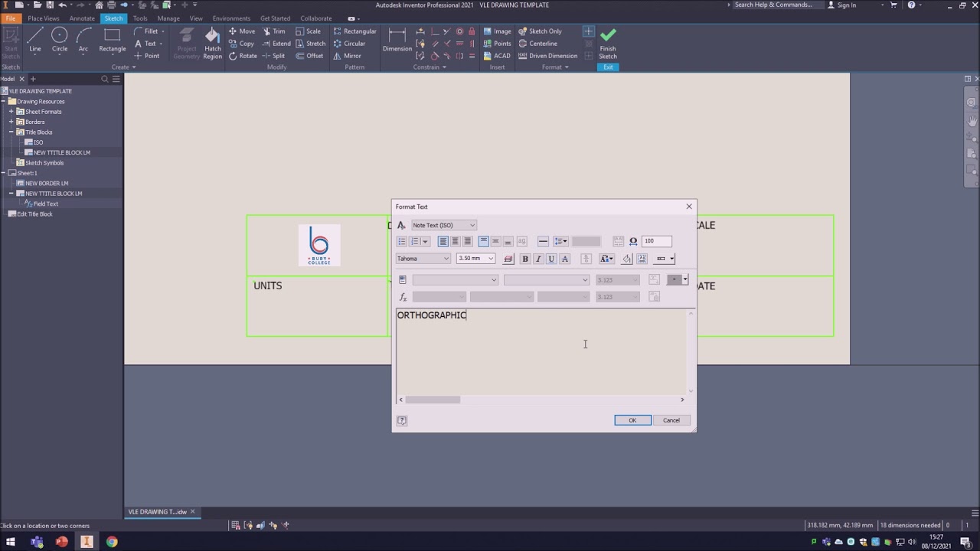This screenshot has width=980, height=551.
Task: Expand the Borders tree node
Action: [11, 122]
